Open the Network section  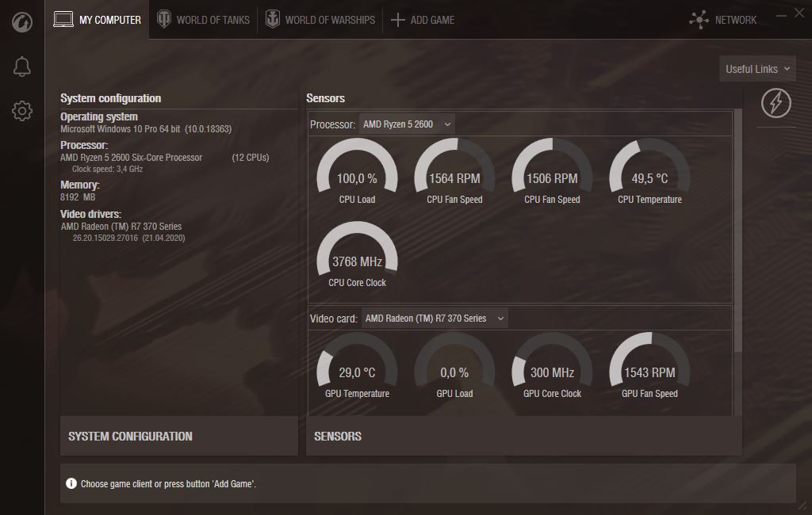tap(723, 20)
